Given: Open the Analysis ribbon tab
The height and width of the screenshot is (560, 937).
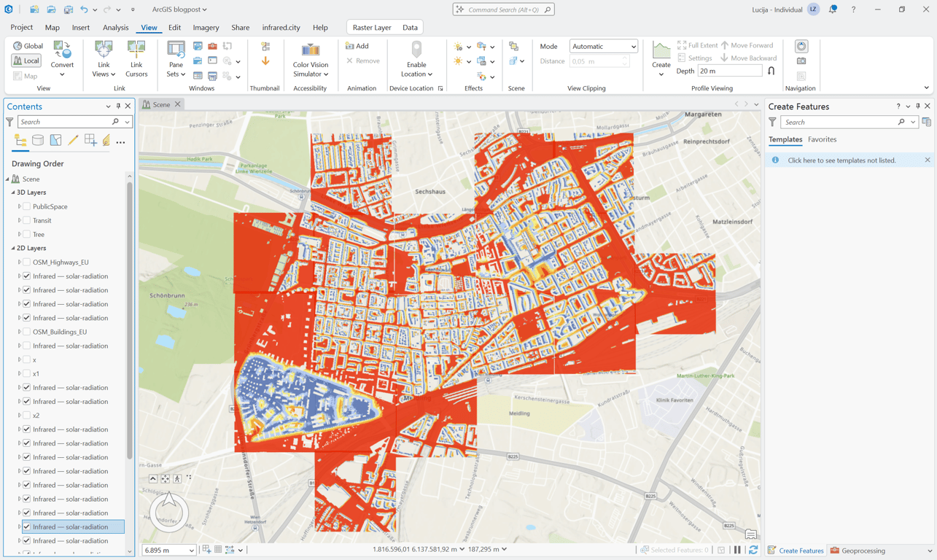Looking at the screenshot, I should coord(115,28).
